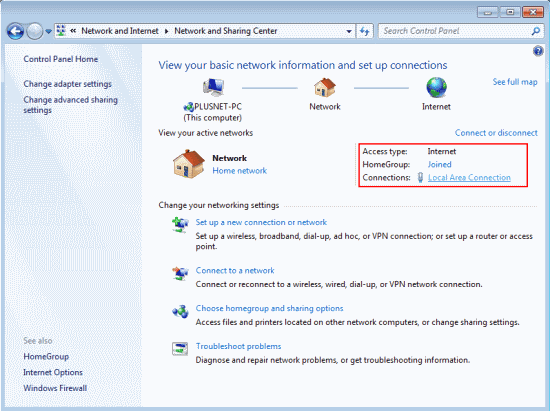The height and width of the screenshot is (411, 550).
Task: Click the See full map link
Action: point(515,82)
